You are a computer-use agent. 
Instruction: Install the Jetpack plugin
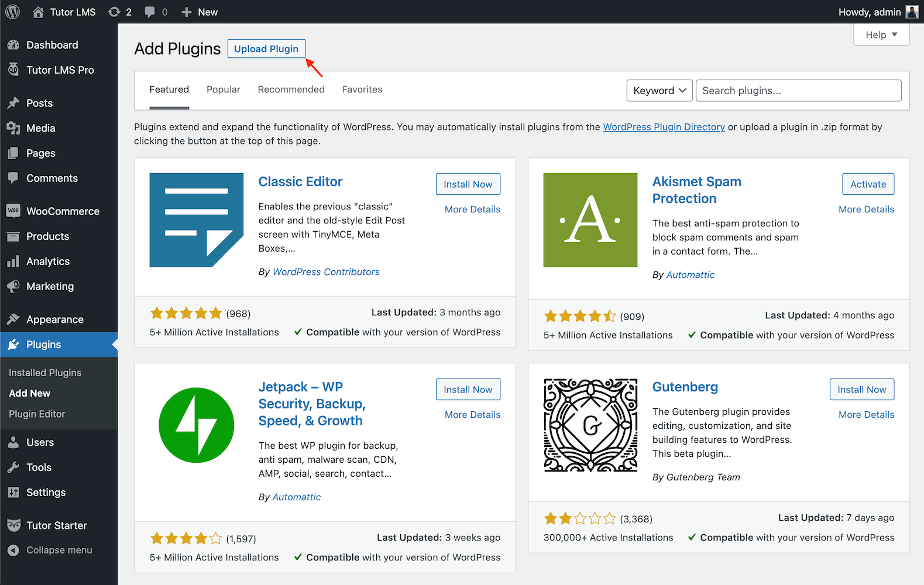[x=468, y=390]
